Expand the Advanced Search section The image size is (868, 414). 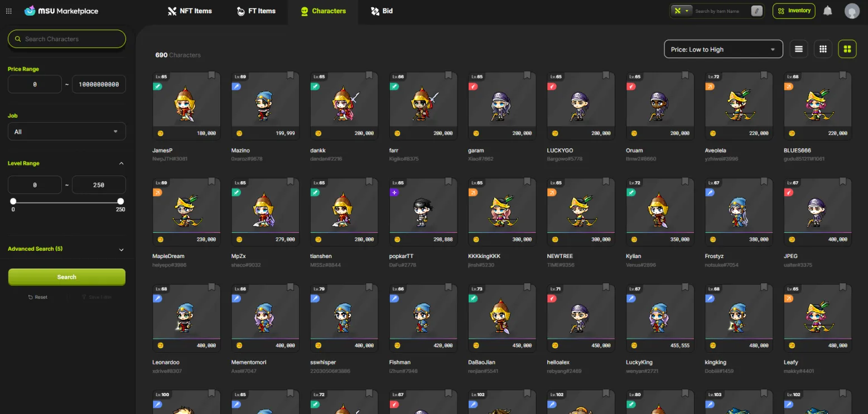[121, 250]
